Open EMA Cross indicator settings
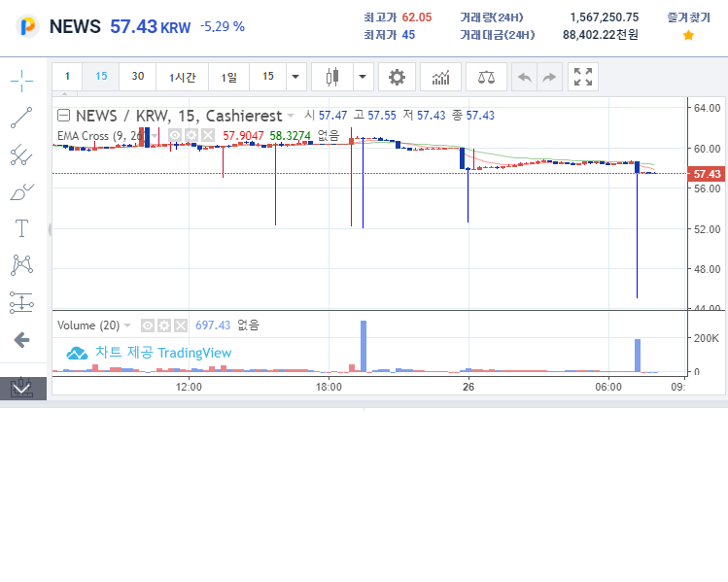 (191, 135)
